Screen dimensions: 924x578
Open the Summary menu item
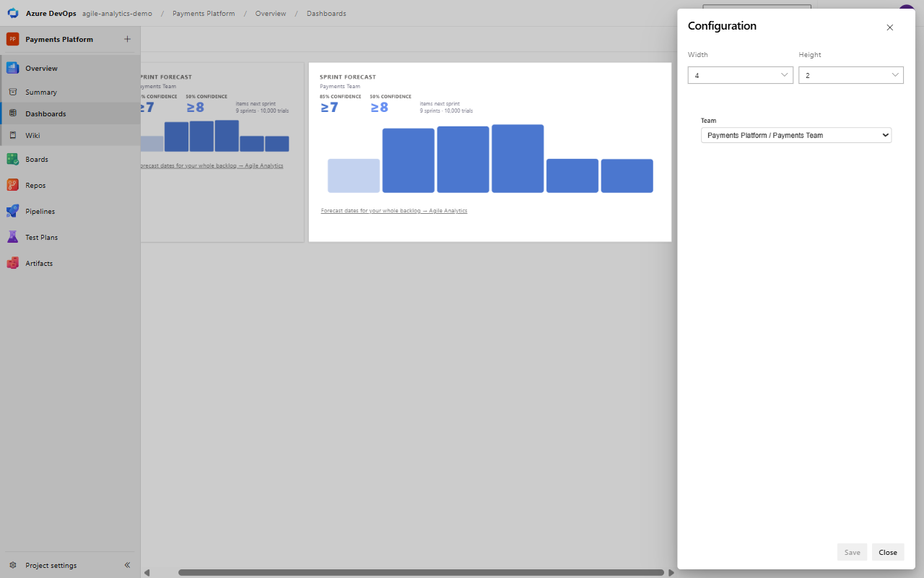tap(70, 92)
